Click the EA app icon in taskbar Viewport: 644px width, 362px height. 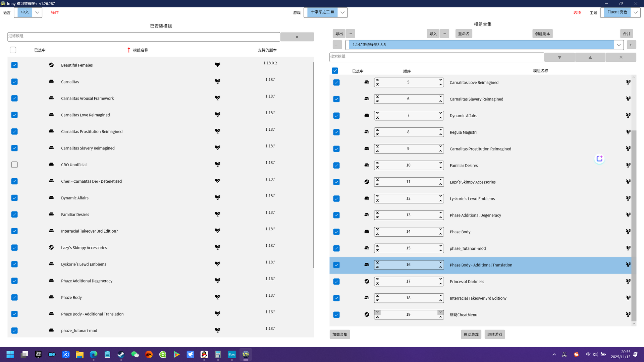click(x=149, y=354)
